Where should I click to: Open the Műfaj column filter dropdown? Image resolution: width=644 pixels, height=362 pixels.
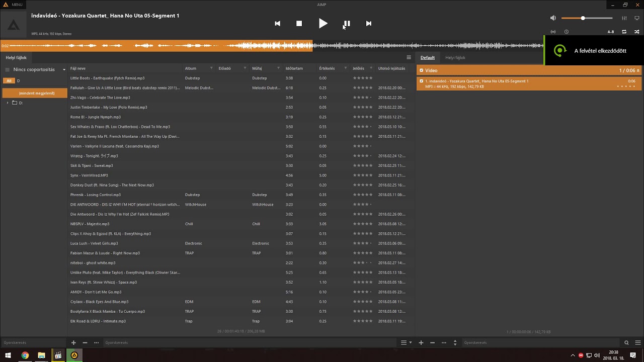tap(278, 68)
